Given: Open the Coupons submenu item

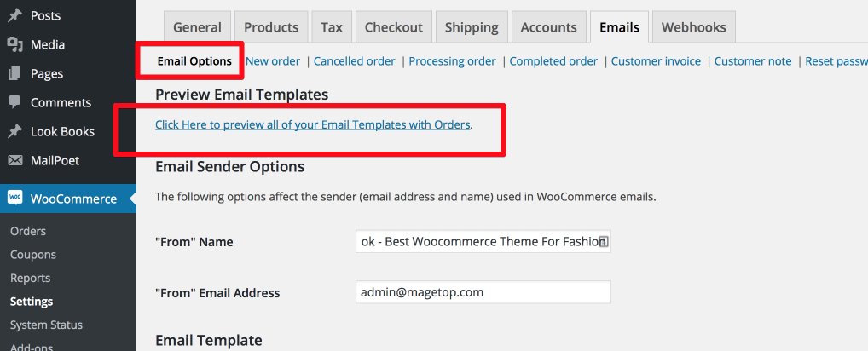Looking at the screenshot, I should click(33, 255).
